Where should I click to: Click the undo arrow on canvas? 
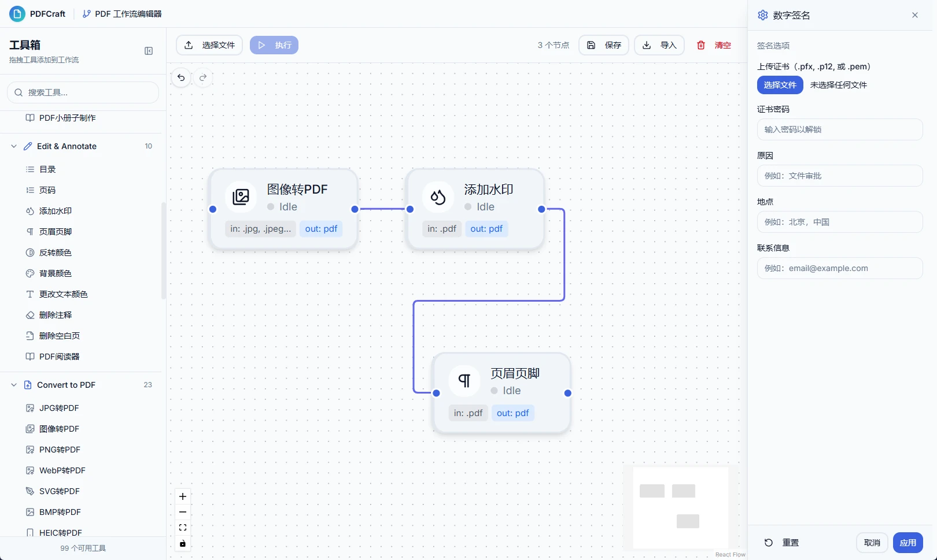click(x=181, y=77)
